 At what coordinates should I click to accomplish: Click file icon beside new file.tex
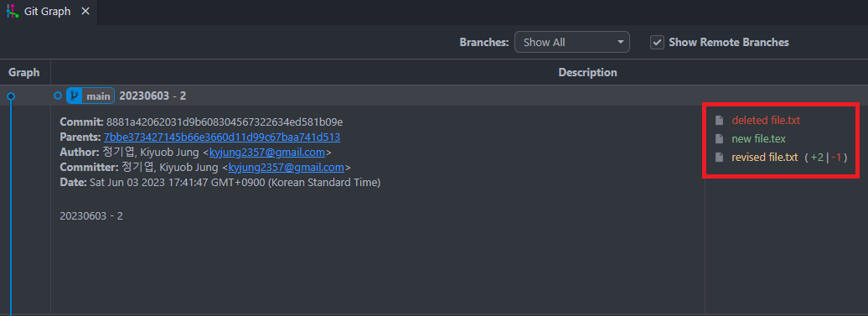click(719, 138)
